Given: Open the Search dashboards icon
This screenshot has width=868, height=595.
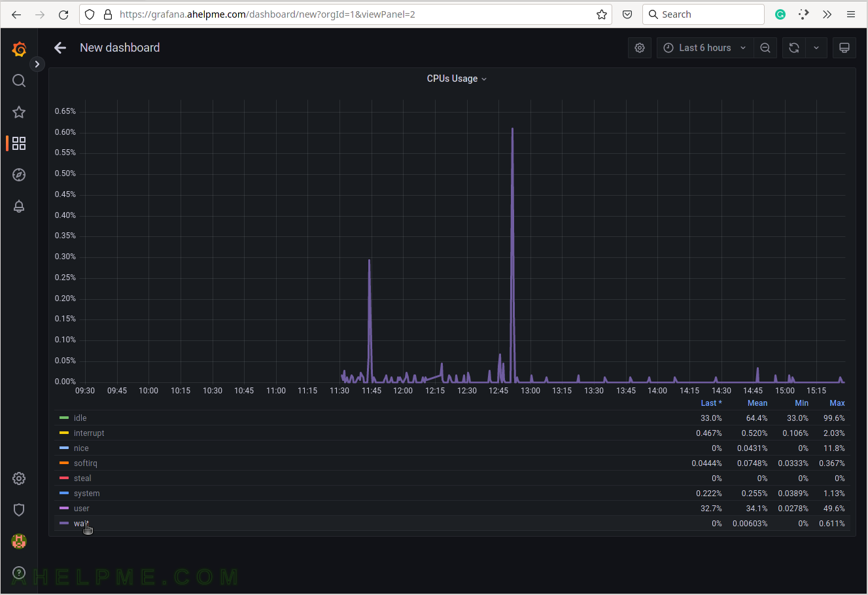Looking at the screenshot, I should pos(19,81).
